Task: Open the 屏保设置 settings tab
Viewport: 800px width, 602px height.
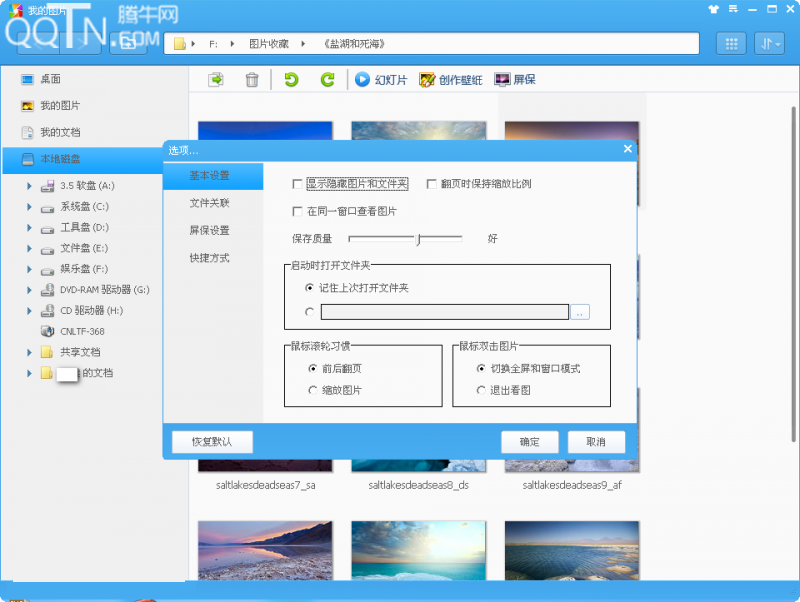Action: tap(210, 230)
